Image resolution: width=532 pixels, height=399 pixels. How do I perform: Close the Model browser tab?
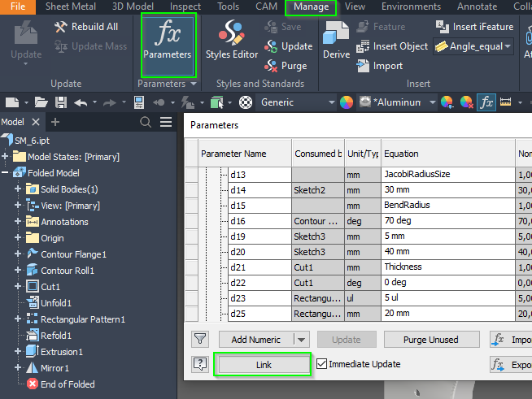[36, 122]
